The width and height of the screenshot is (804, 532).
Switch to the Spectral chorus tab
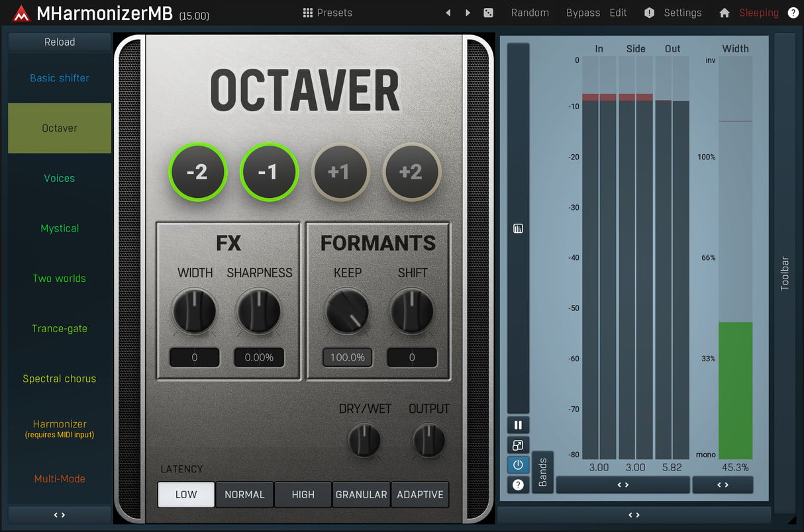60,378
